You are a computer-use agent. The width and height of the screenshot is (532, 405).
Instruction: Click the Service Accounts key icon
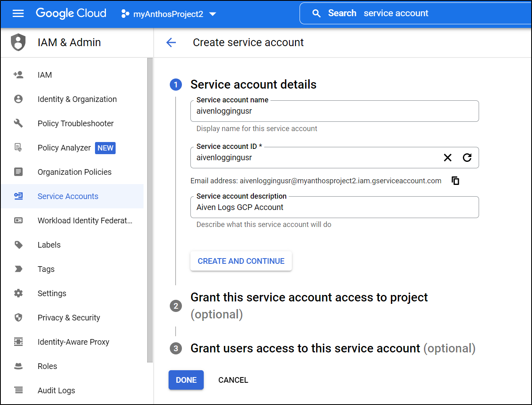click(x=18, y=196)
